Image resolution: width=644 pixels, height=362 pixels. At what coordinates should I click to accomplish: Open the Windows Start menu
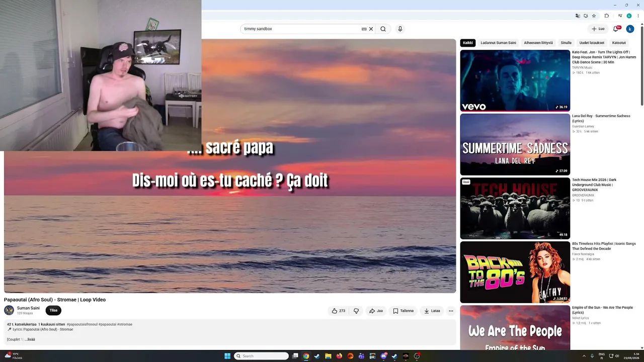227,356
